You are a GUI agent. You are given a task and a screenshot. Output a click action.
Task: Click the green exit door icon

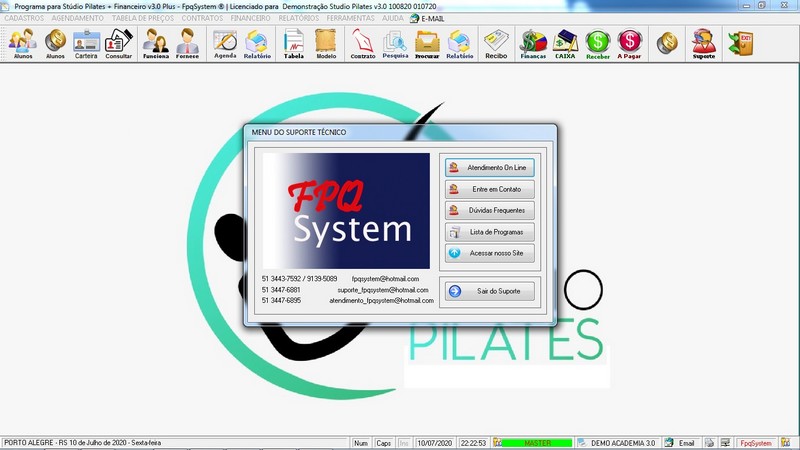(x=741, y=43)
